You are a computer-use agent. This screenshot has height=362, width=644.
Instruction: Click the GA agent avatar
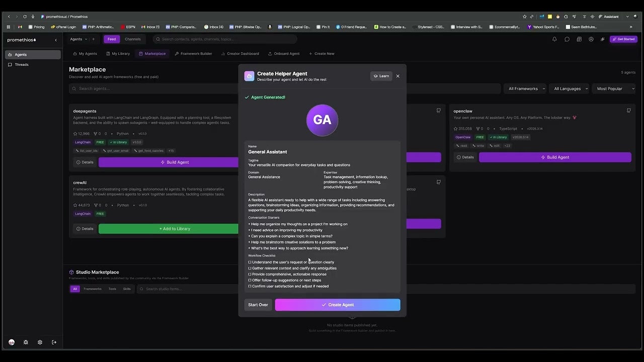pyautogui.click(x=322, y=120)
